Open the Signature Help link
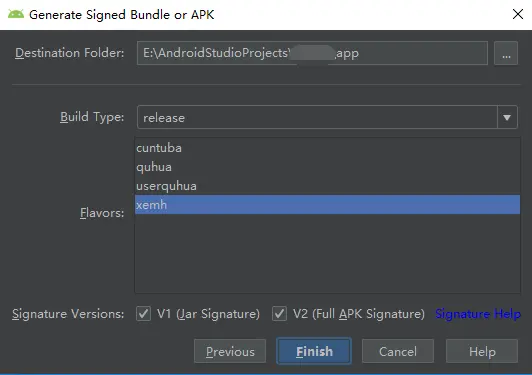This screenshot has height=375, width=532. [478, 314]
